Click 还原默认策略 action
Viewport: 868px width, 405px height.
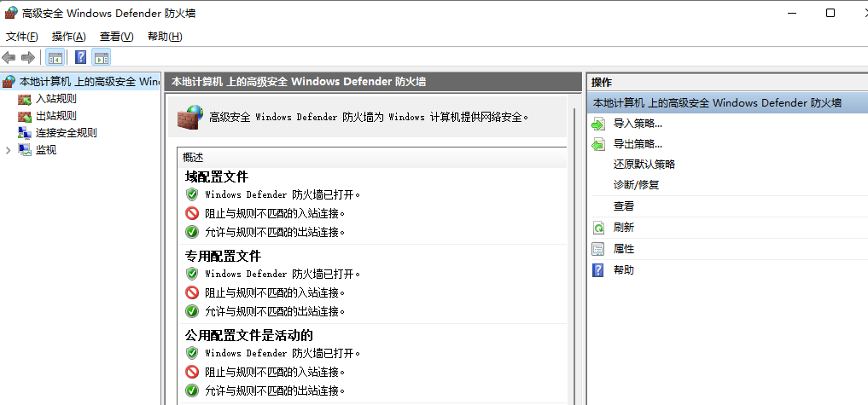[x=644, y=165]
